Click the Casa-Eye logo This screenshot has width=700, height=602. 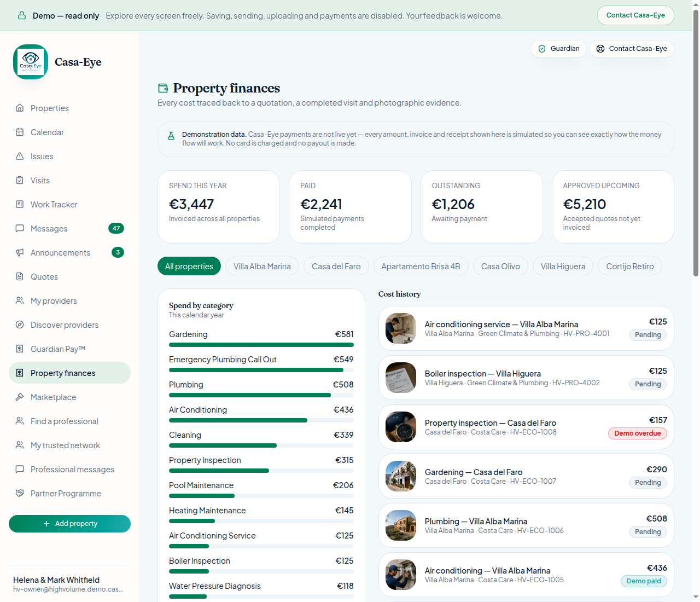(31, 62)
